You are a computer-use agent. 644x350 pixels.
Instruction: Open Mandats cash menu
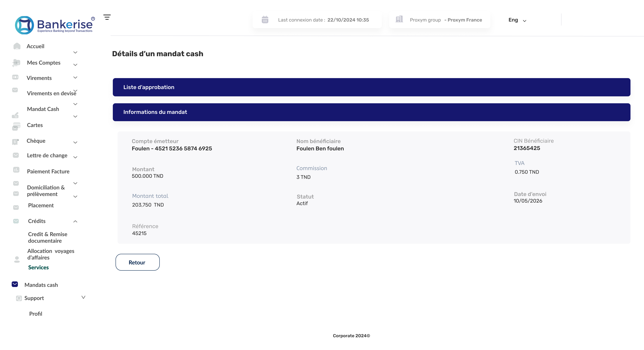point(41,285)
